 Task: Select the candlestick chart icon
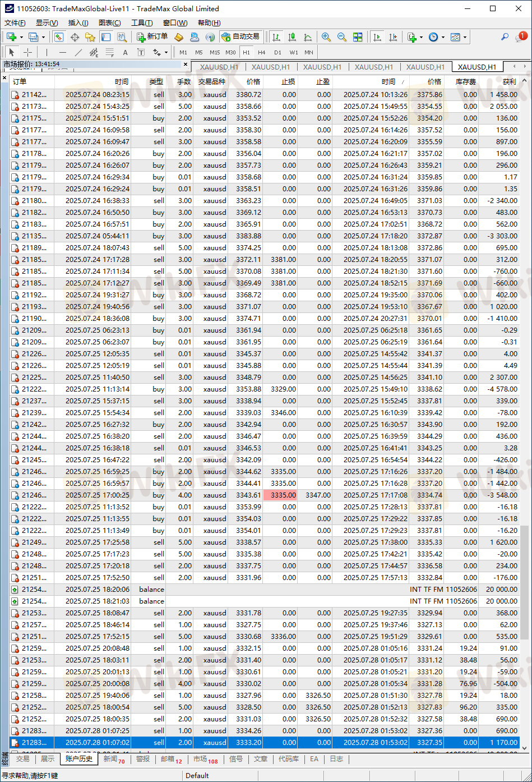tap(292, 37)
